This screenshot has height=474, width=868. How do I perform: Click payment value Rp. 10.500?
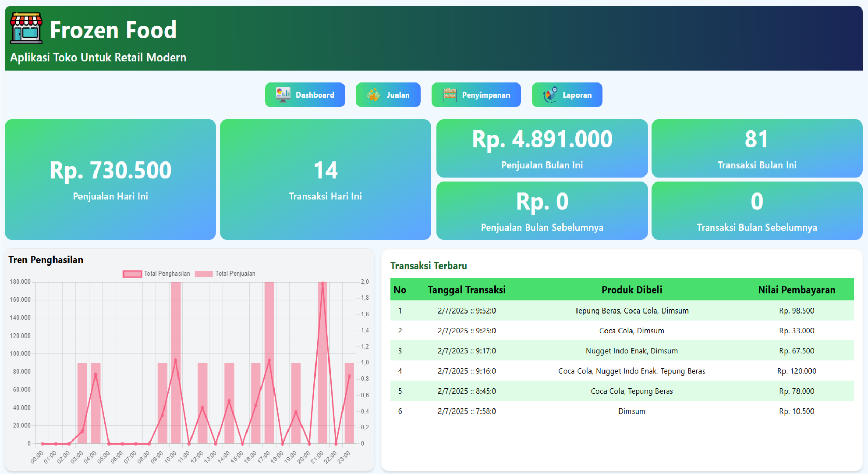tap(797, 411)
